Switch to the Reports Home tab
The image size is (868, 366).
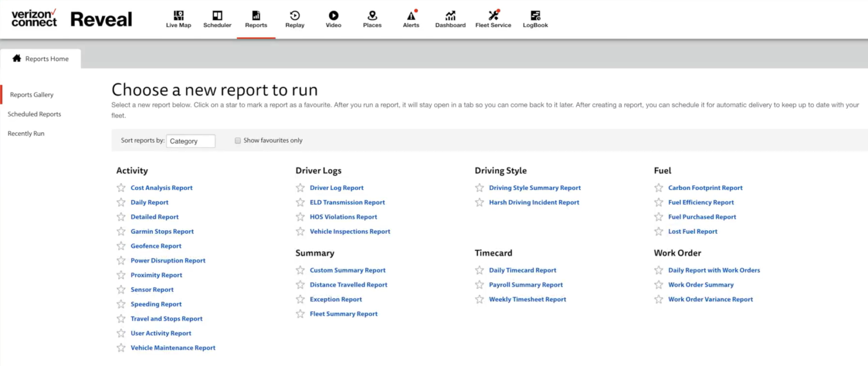pos(46,58)
